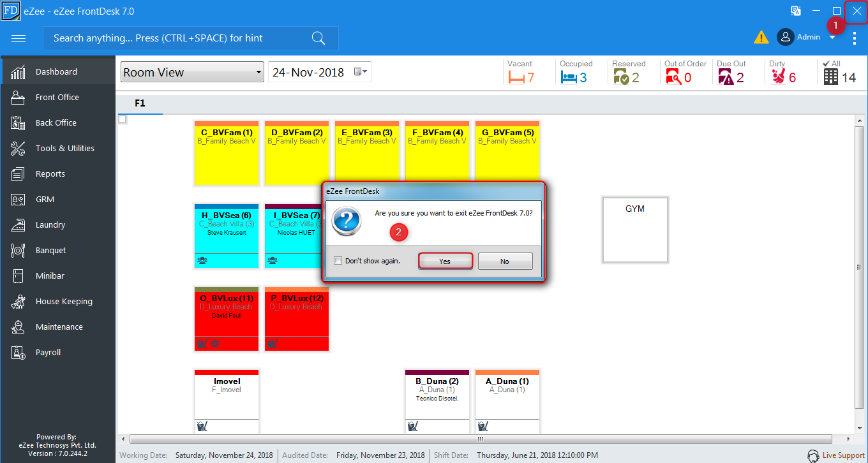Click the keyboard language icon in title bar
868x463 pixels.
[796, 11]
